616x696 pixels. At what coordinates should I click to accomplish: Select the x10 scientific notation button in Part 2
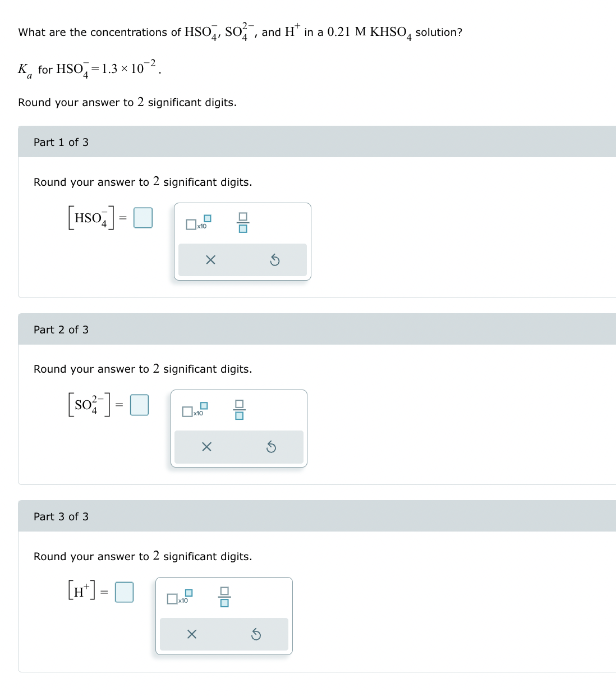point(192,411)
